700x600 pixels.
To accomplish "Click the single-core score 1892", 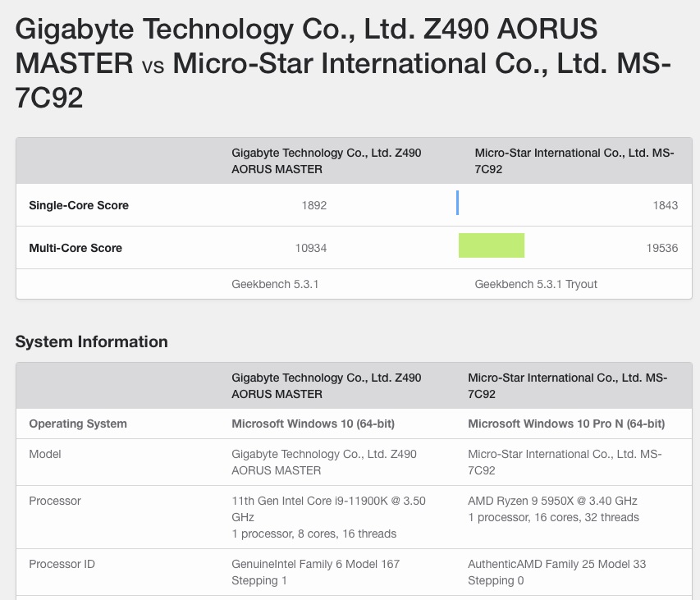I will click(x=316, y=205).
